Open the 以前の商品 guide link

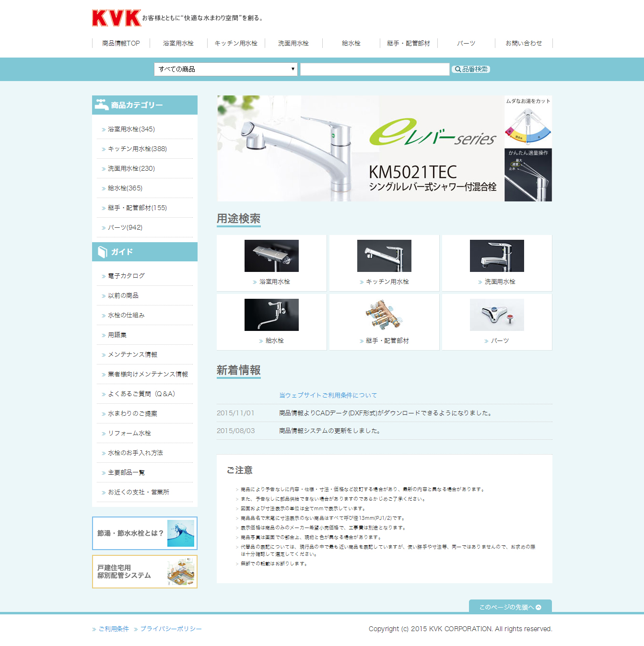[x=123, y=295]
